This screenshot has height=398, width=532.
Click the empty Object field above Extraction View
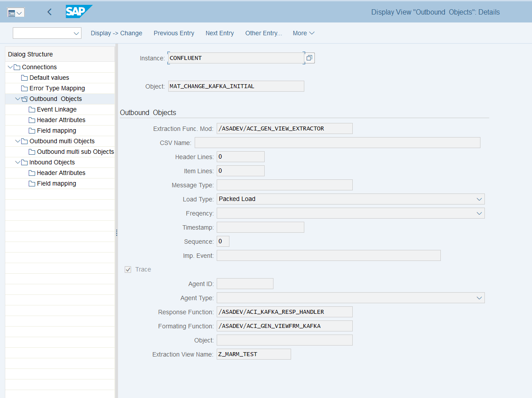(284, 340)
